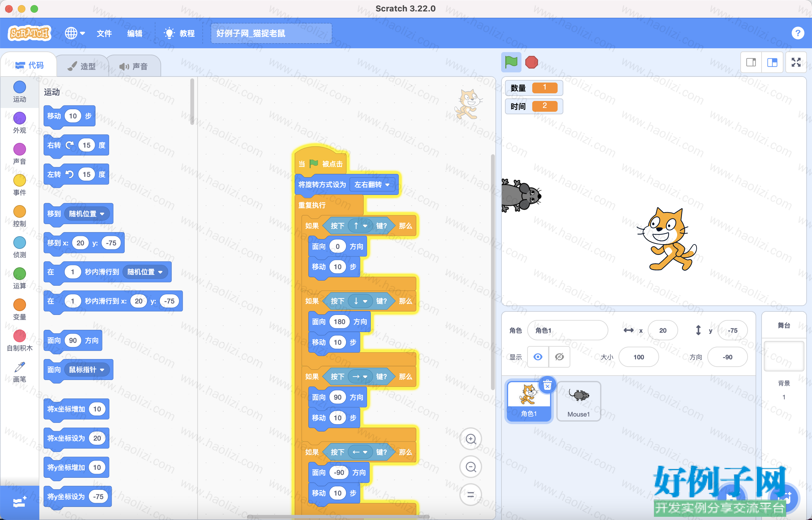Open the help question mark icon
The height and width of the screenshot is (520, 812).
click(797, 33)
